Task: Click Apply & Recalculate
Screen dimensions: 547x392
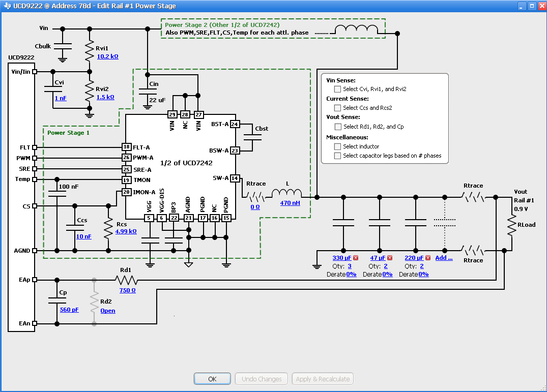Action: pyautogui.click(x=323, y=378)
